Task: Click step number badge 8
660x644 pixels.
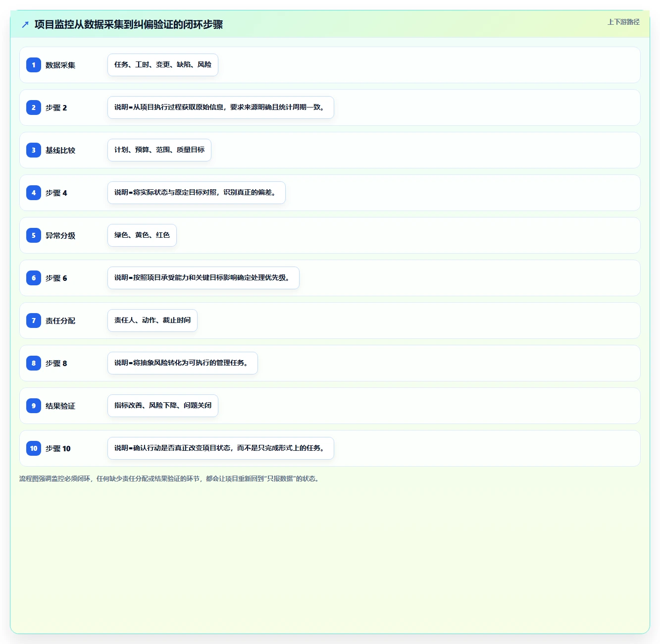Action: [34, 363]
